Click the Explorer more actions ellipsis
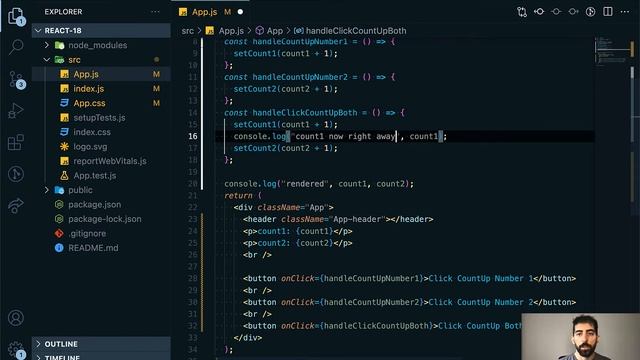Image resolution: width=640 pixels, height=360 pixels. 155,12
